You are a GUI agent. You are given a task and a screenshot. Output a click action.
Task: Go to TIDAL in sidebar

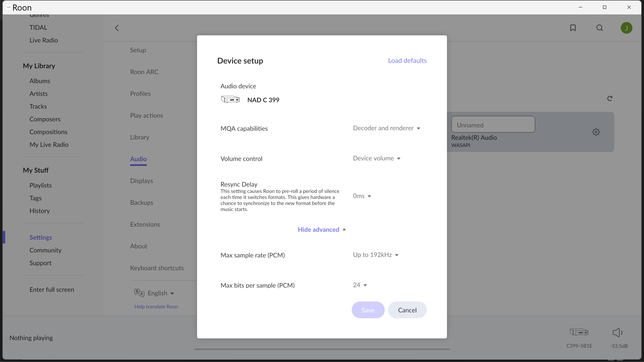[38, 27]
